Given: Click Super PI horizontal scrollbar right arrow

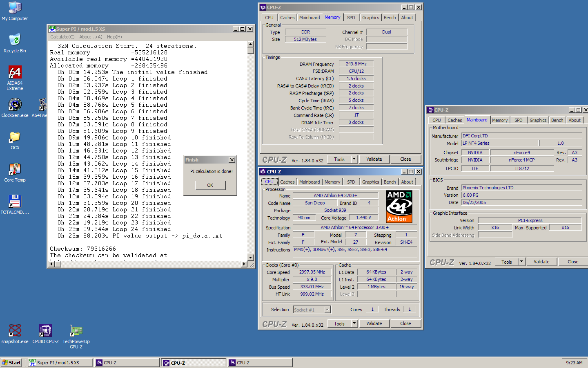Looking at the screenshot, I should click(x=244, y=264).
